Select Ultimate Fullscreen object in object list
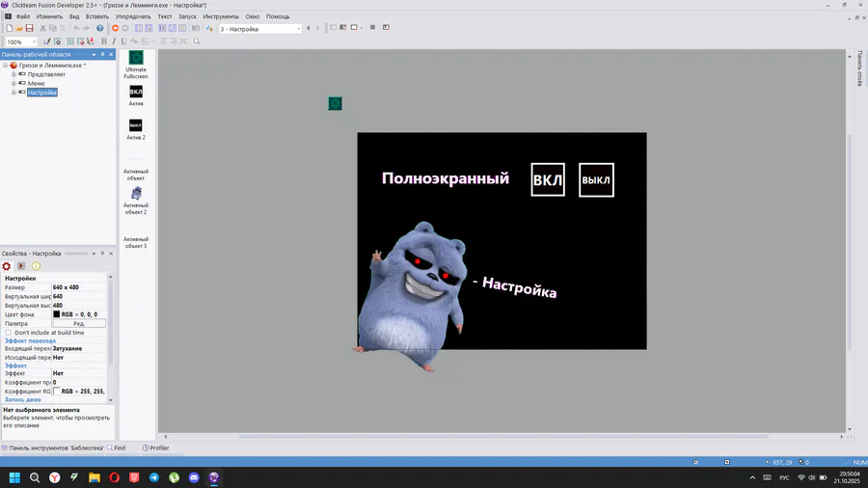 click(x=136, y=65)
